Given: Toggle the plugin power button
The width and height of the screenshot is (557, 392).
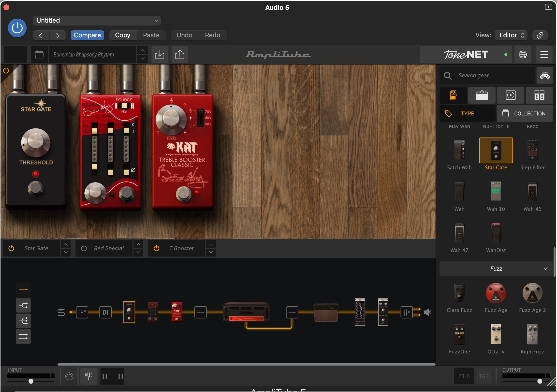Looking at the screenshot, I should click(17, 28).
